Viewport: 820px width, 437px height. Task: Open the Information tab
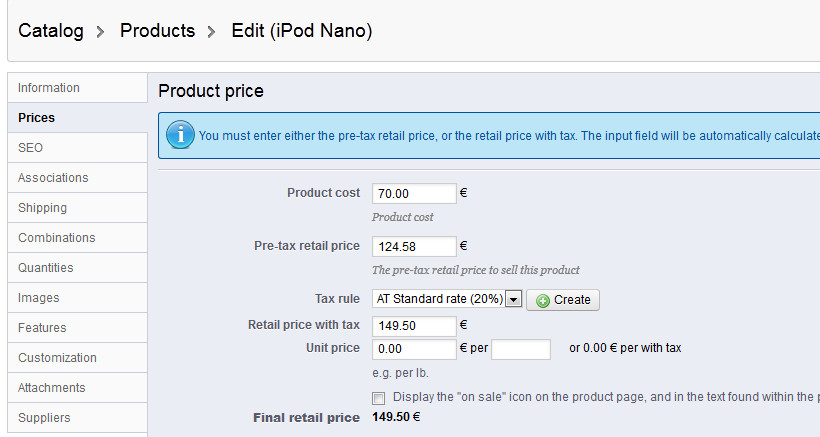pos(49,88)
